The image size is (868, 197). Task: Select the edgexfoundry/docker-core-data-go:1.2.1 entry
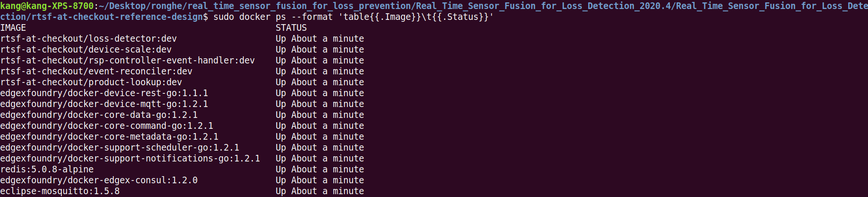[99, 115]
